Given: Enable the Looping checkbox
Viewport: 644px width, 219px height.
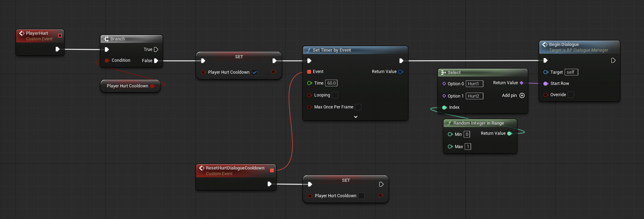Looking at the screenshot, I should pyautogui.click(x=335, y=95).
